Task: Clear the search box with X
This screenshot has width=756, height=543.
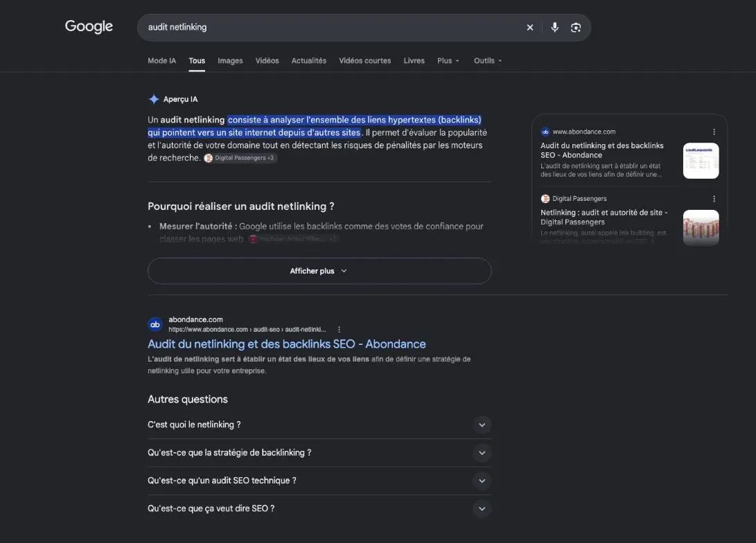Action: 530,28
